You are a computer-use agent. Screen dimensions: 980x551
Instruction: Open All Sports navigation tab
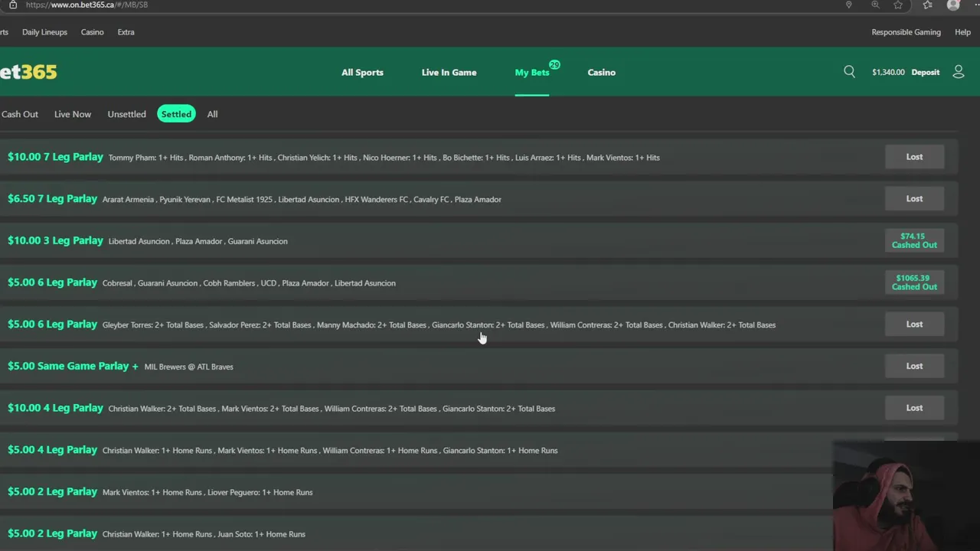(x=362, y=72)
